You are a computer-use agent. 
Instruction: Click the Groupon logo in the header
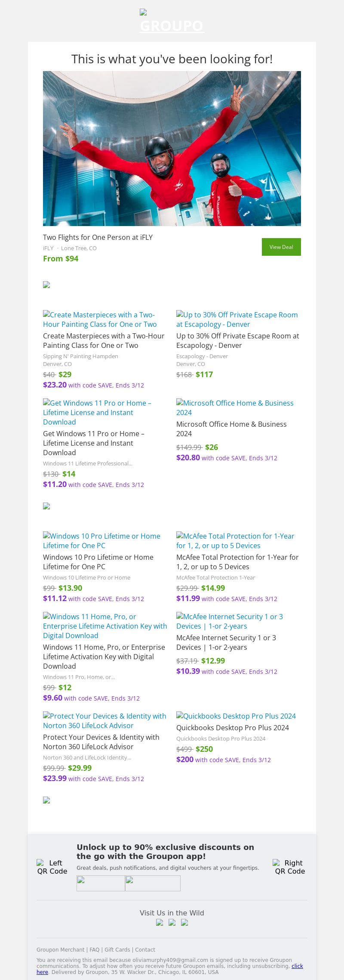point(172,21)
